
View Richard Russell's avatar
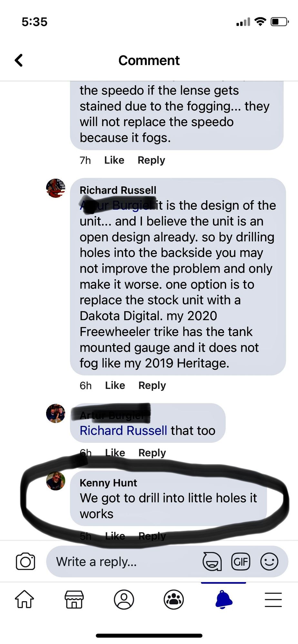pos(56,188)
